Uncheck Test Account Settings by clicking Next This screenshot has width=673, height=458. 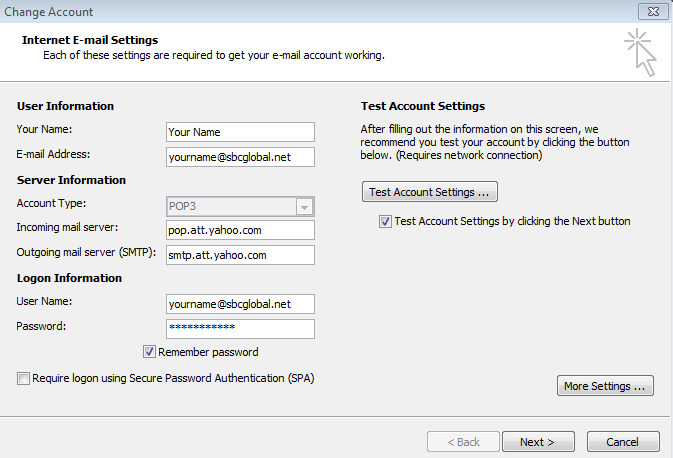[385, 222]
